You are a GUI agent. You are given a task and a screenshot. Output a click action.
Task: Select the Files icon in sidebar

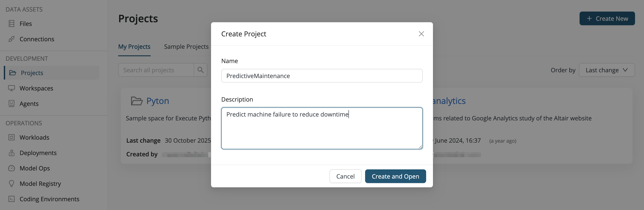pyautogui.click(x=12, y=23)
